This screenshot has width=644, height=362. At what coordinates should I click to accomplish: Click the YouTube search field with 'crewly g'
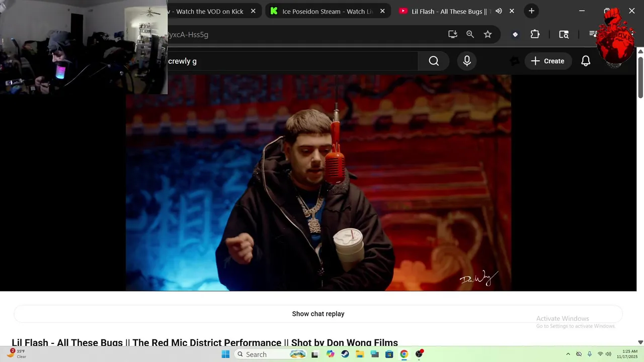point(292,61)
